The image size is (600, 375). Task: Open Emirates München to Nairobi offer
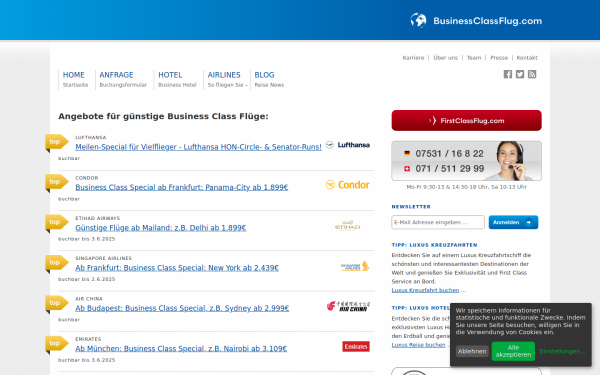tap(181, 349)
